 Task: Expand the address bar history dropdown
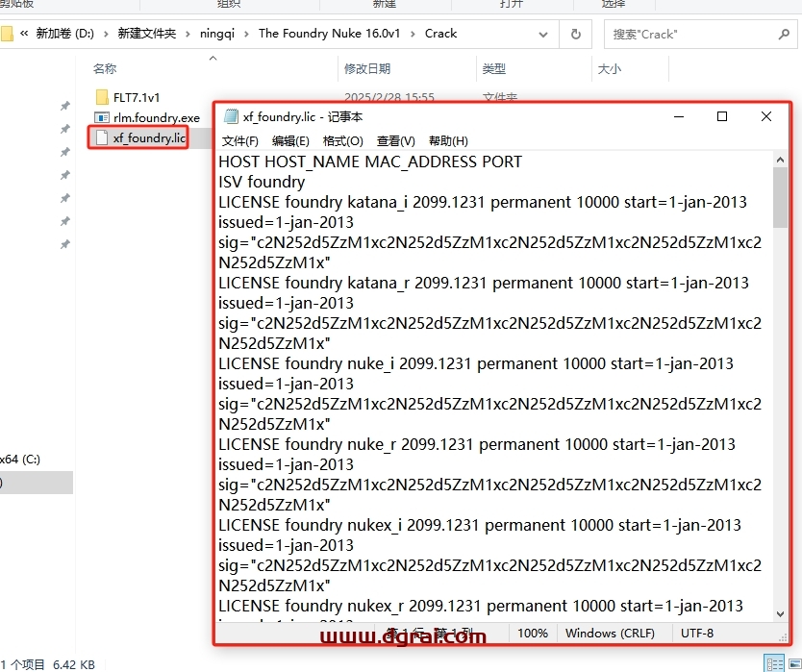tap(543, 35)
